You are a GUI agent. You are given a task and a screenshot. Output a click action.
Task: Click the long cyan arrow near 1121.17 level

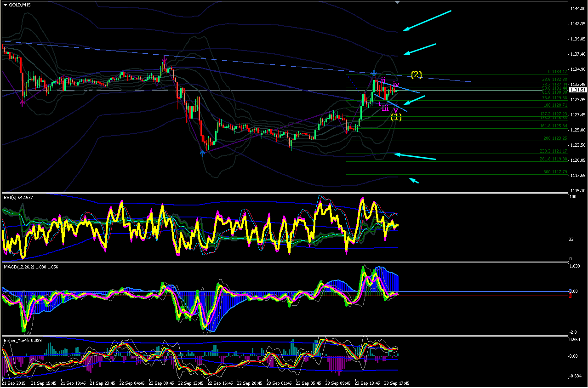click(415, 157)
